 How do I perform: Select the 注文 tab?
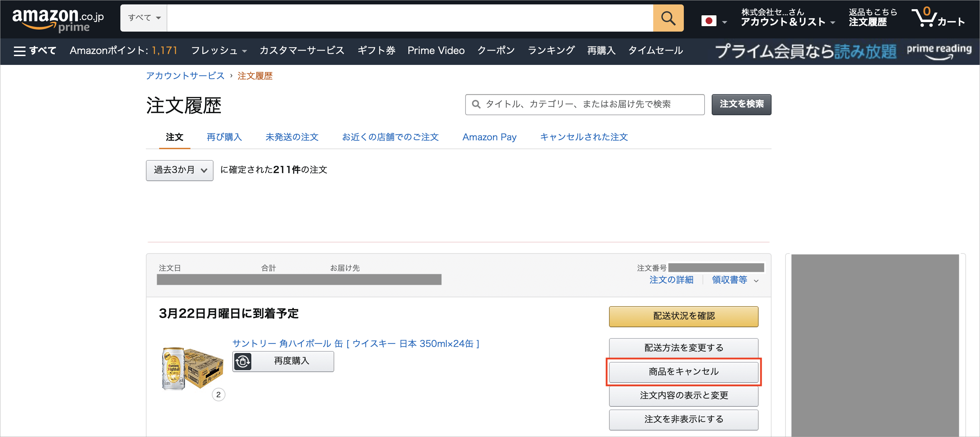[175, 137]
